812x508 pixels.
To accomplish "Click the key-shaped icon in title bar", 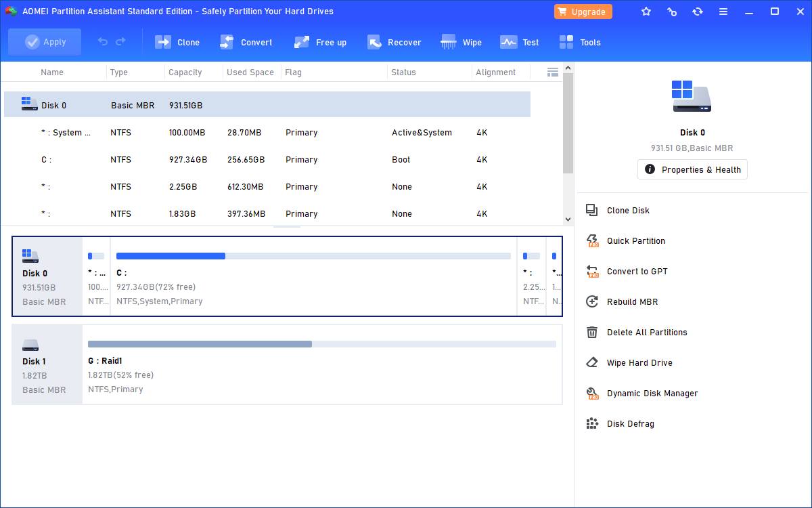I will pos(672,12).
